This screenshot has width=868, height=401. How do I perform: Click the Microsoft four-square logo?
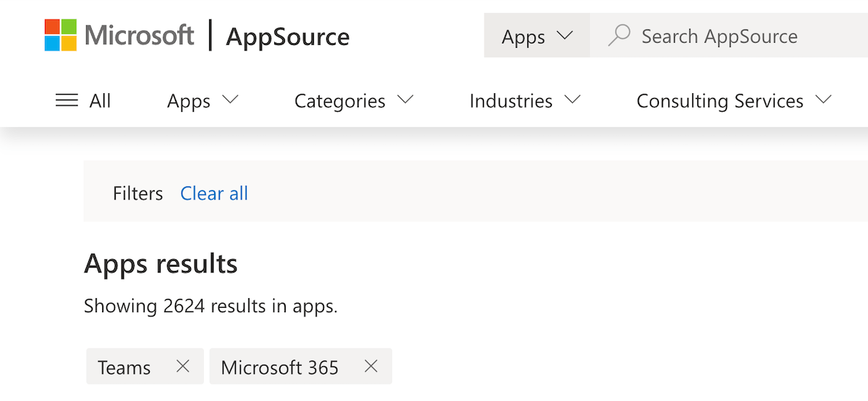tap(61, 35)
